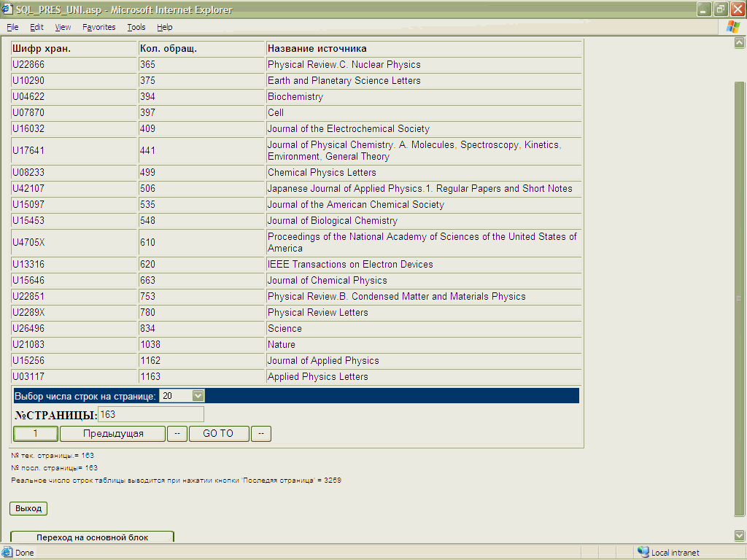Click the vertical scrollbar up arrow
The image size is (747, 560).
click(x=740, y=44)
